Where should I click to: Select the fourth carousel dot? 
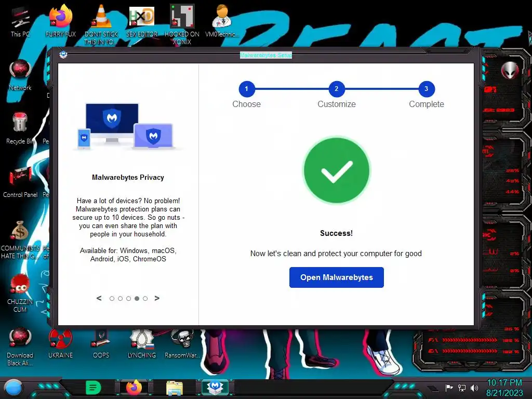coord(137,299)
